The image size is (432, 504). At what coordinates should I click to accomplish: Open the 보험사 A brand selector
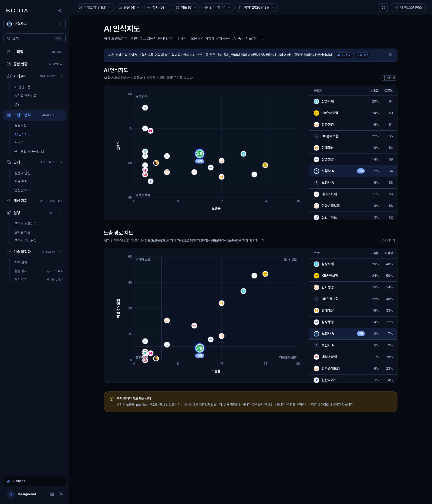[34, 24]
